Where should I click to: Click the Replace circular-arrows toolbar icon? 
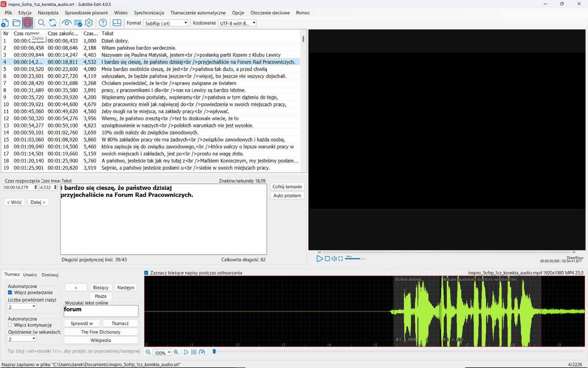point(53,23)
